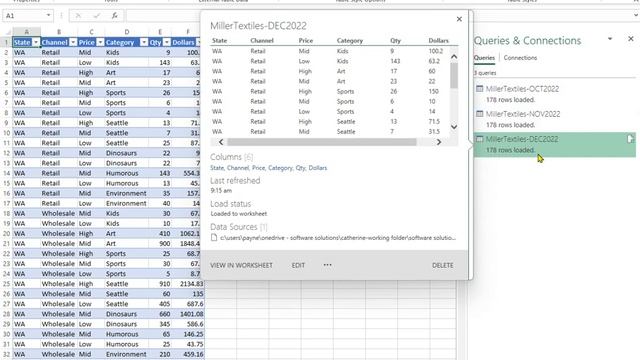Select column B header

click(x=59, y=32)
